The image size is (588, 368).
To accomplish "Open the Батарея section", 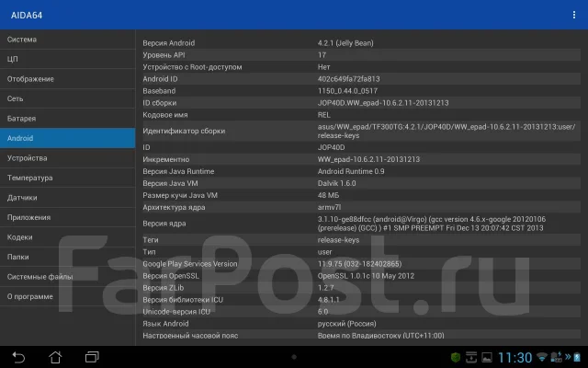I will [67, 119].
